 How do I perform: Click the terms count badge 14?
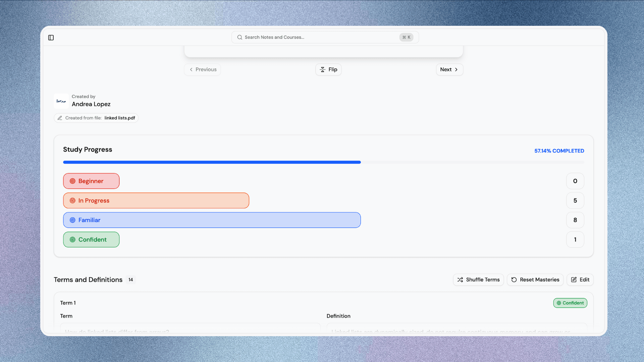(x=131, y=280)
